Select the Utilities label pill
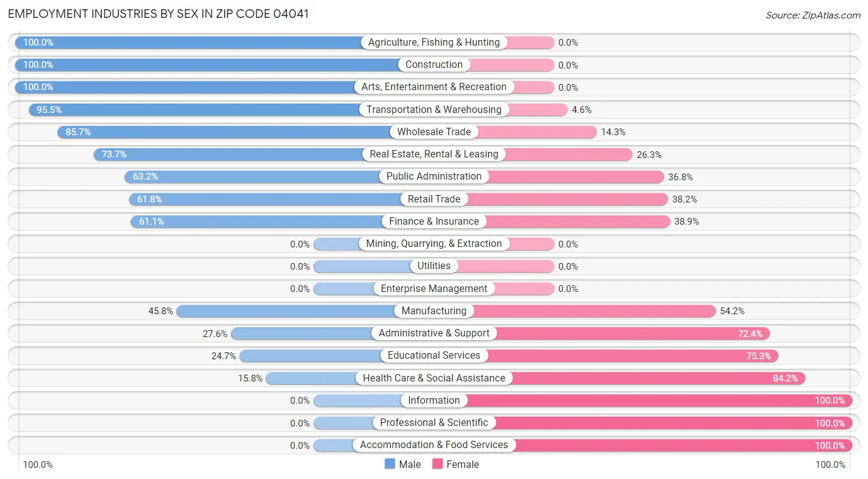 [434, 266]
